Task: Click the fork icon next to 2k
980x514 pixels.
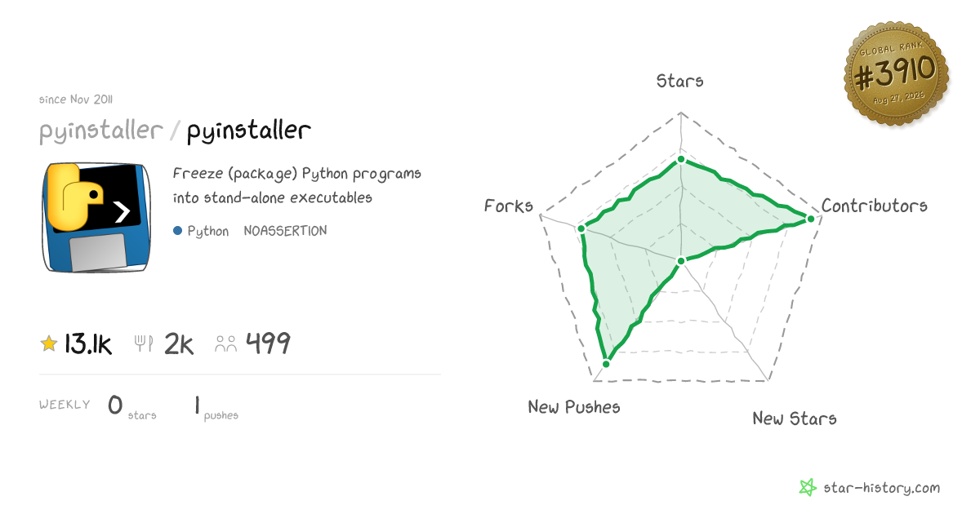Action: coord(145,344)
